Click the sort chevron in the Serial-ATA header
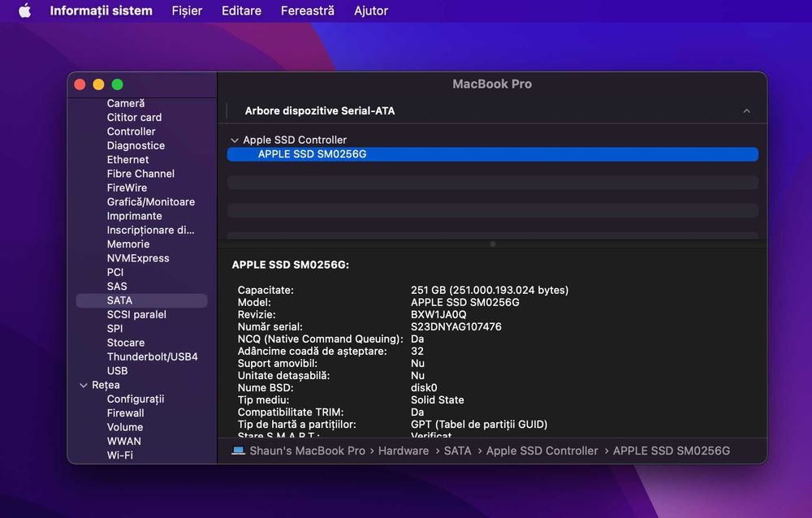Screen dimensions: 812x518 746,111
